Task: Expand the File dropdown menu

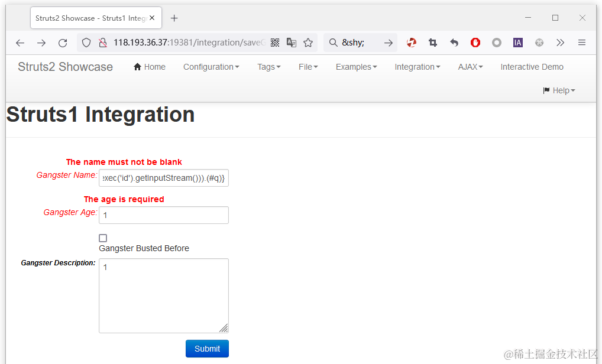Action: point(308,67)
